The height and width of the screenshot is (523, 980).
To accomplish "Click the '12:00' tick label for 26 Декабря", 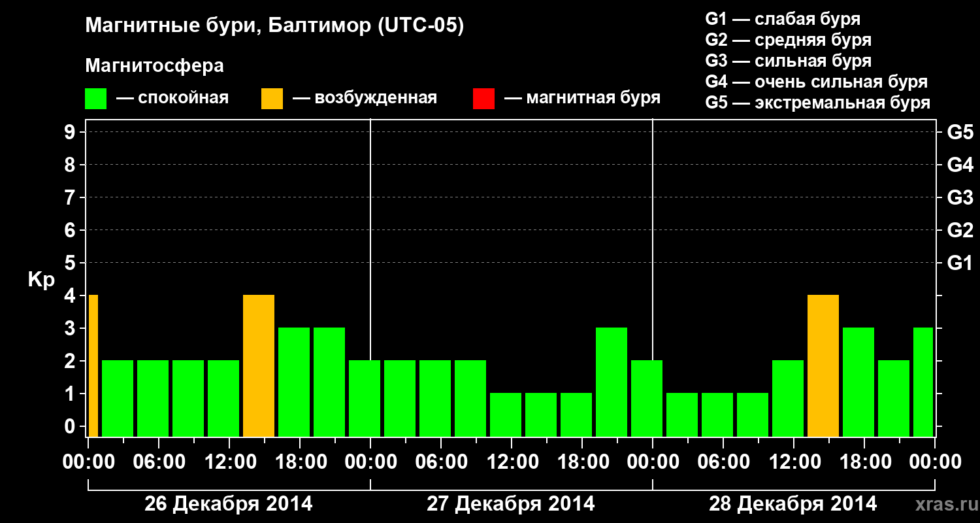I will click(229, 462).
